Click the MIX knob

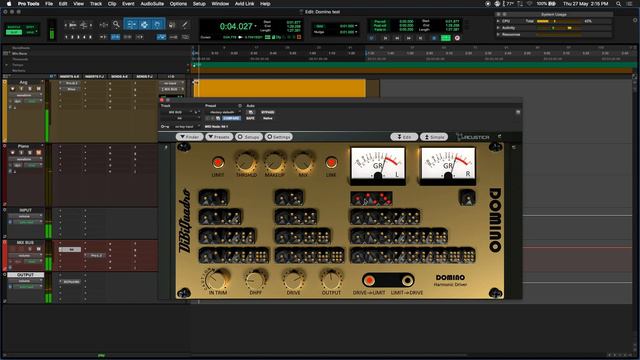pos(303,162)
